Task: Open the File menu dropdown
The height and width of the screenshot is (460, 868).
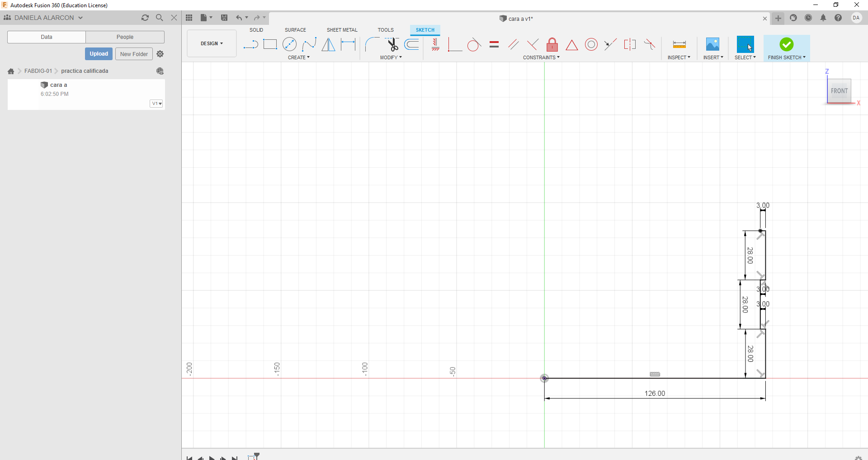Action: 206,18
